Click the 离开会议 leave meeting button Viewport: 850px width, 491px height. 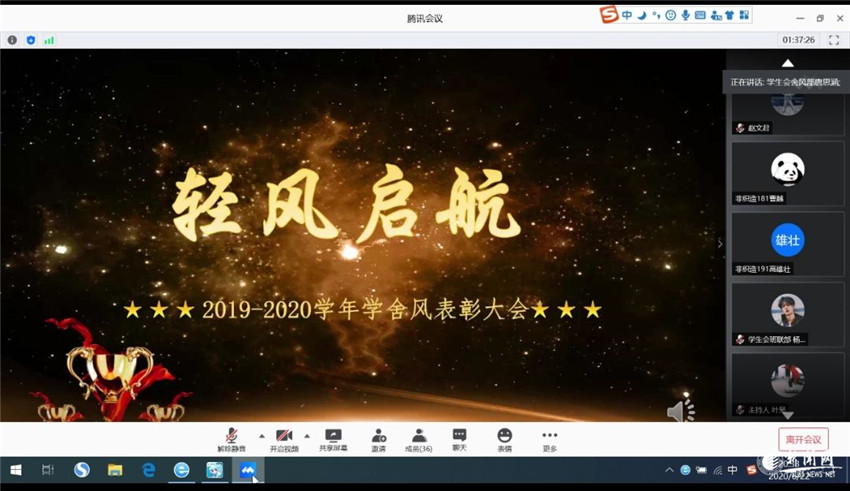point(803,440)
